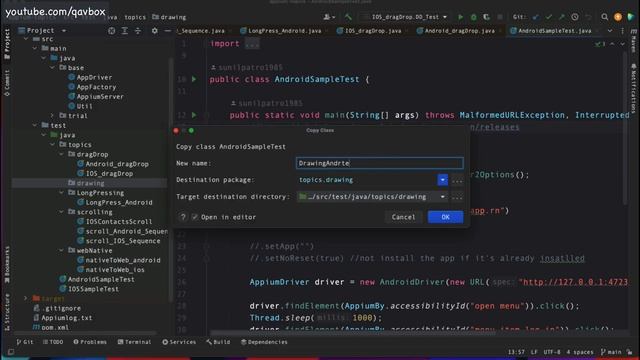
Task: Expand all icon in Project panel header
Action: [124, 31]
